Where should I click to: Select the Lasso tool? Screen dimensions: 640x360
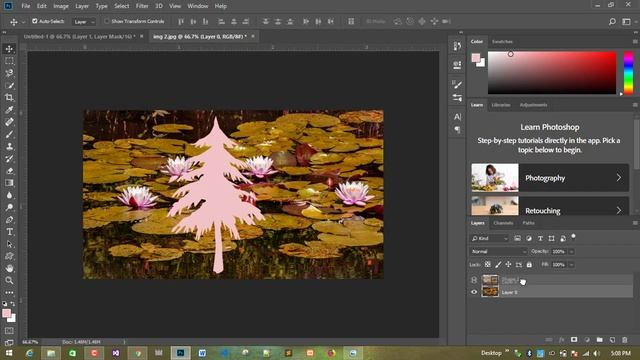[x=9, y=73]
